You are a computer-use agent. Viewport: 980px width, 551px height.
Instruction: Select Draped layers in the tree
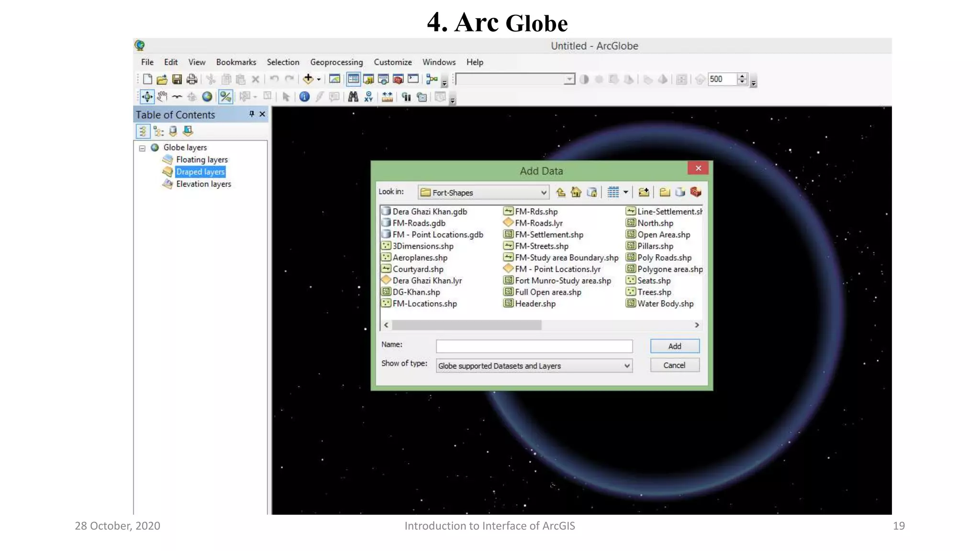200,172
